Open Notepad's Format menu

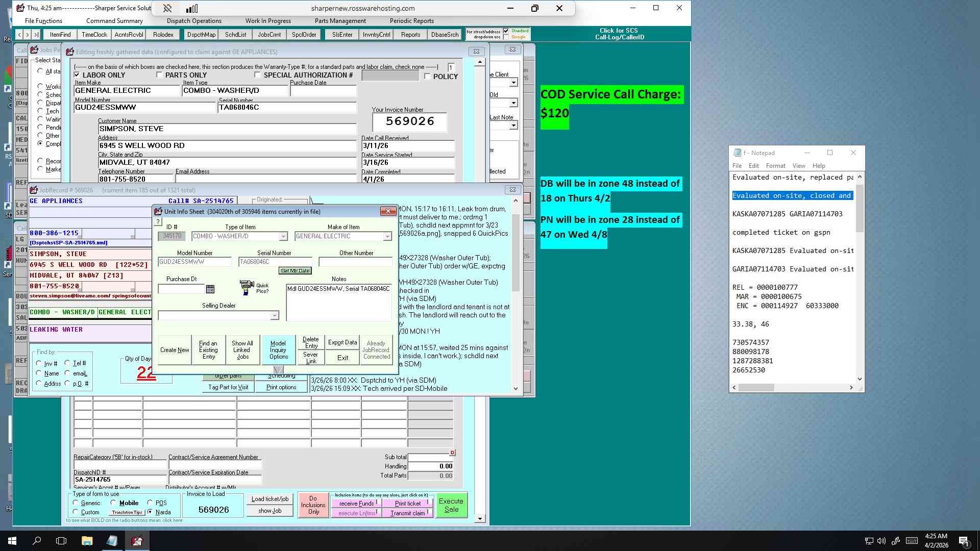(x=775, y=166)
